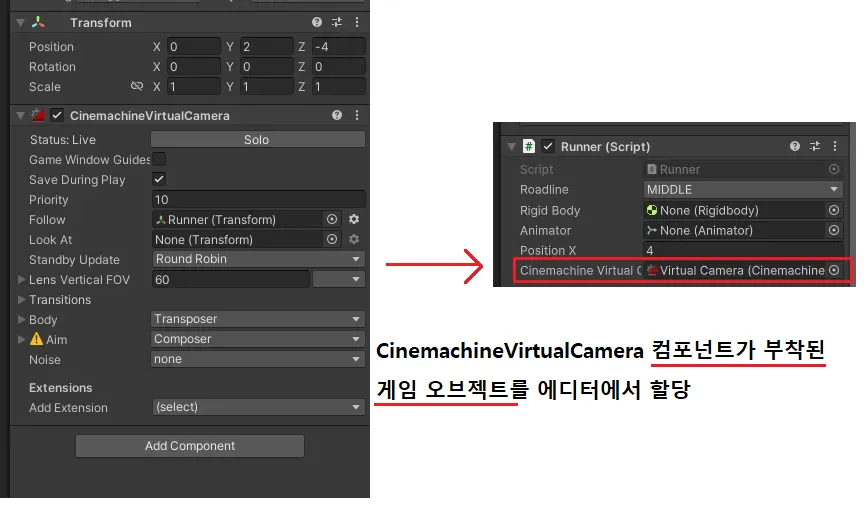Click Scale Y input field
The width and height of the screenshot is (864, 505).
click(x=266, y=87)
